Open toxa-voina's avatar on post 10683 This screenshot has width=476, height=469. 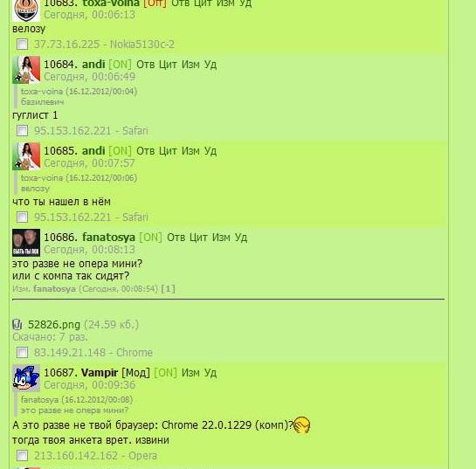(26, 10)
